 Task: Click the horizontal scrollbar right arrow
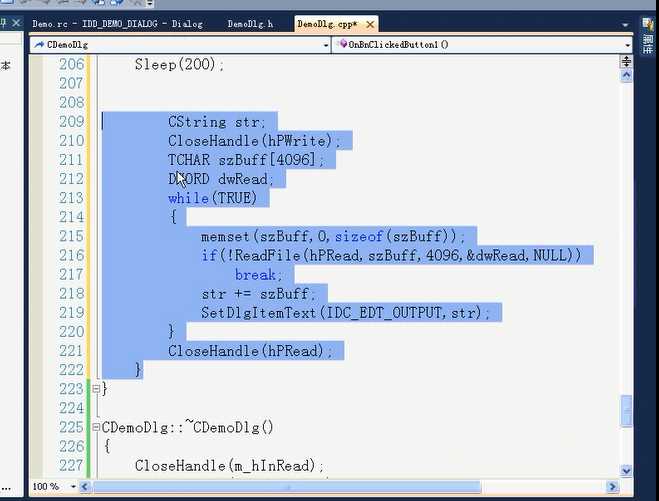612,487
